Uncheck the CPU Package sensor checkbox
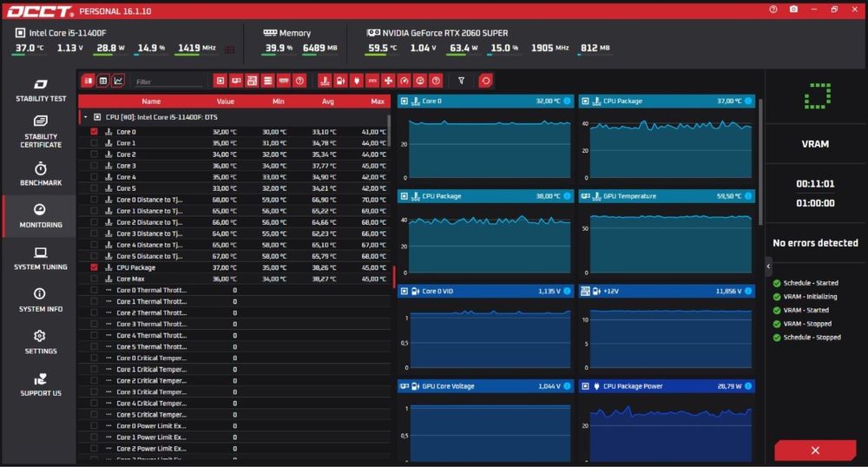The width and height of the screenshot is (868, 467). 94,267
